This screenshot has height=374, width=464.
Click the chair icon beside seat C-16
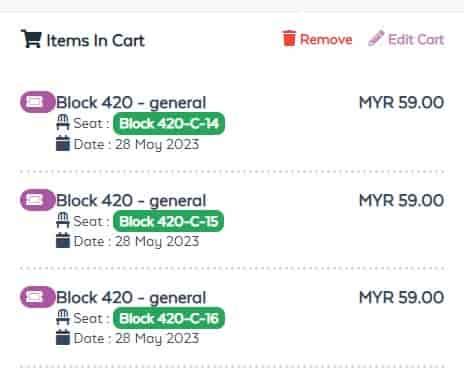click(x=63, y=317)
